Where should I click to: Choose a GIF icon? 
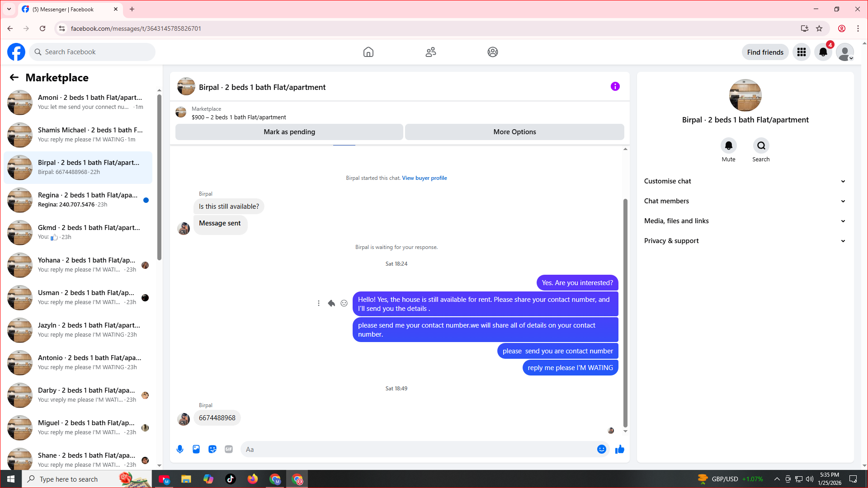229,449
